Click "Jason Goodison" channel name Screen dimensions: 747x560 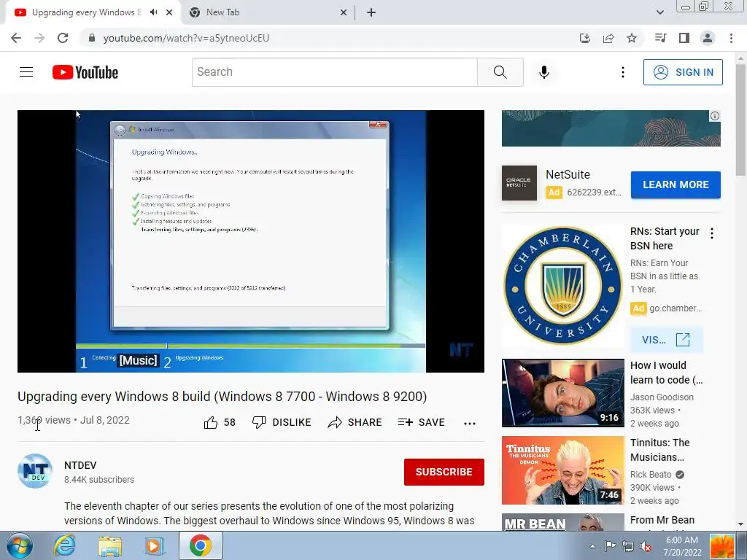(x=662, y=397)
